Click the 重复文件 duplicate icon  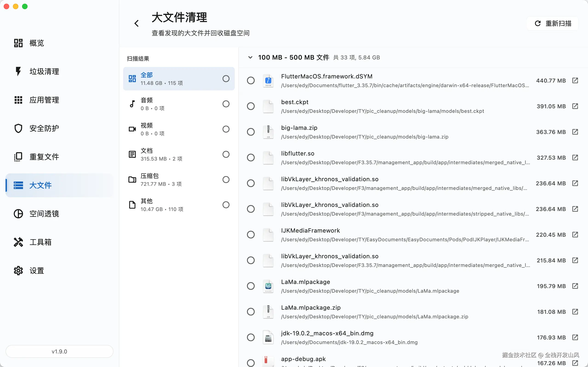click(18, 157)
